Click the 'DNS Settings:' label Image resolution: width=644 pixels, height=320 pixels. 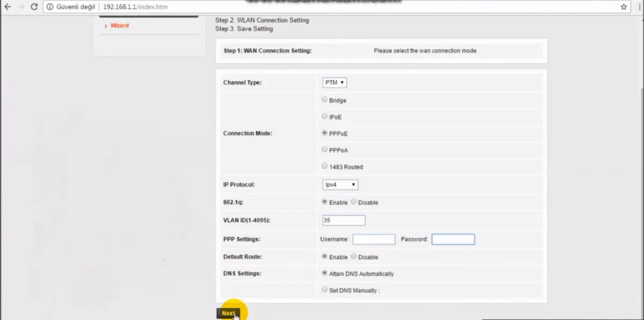[x=242, y=273]
